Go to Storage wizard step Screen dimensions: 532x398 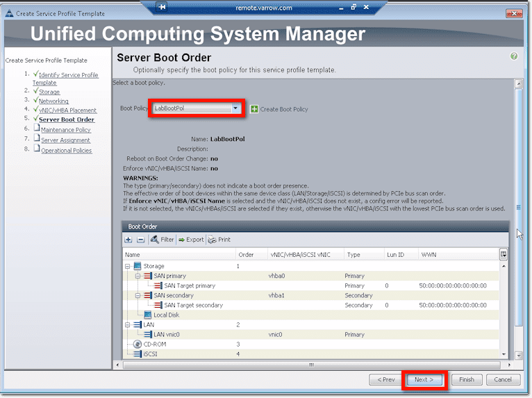[x=49, y=92]
